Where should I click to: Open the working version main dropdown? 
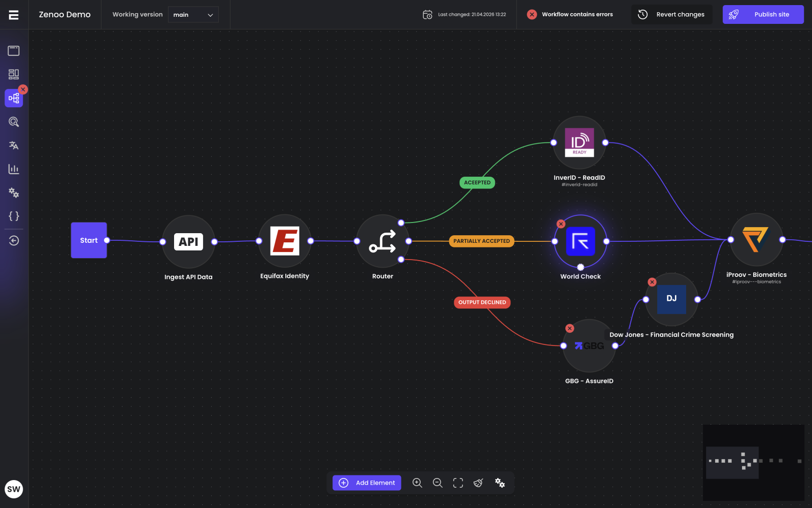tap(193, 15)
